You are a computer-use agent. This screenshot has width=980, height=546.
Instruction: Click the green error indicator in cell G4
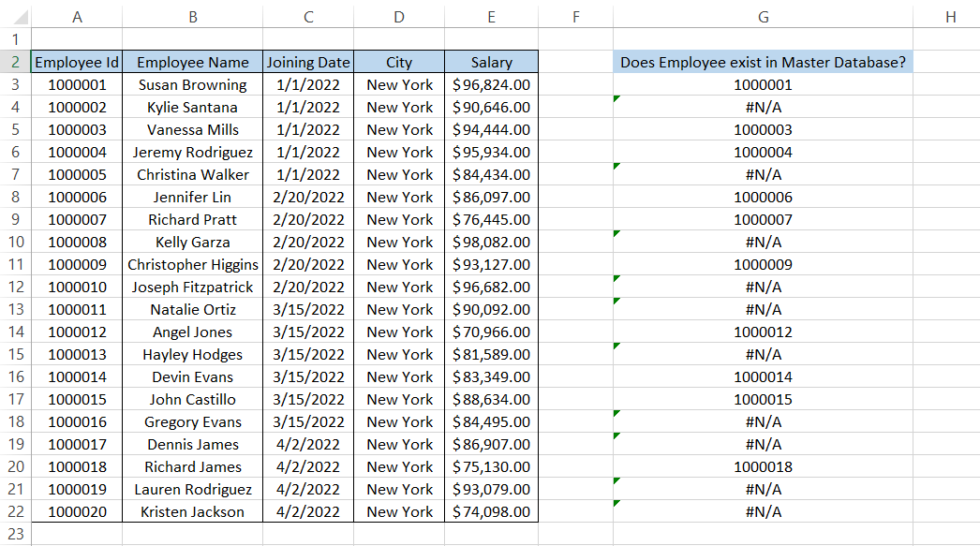click(x=617, y=100)
